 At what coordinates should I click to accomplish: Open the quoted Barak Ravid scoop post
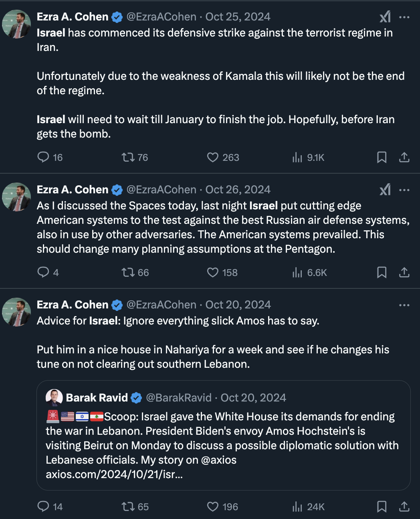[223, 437]
